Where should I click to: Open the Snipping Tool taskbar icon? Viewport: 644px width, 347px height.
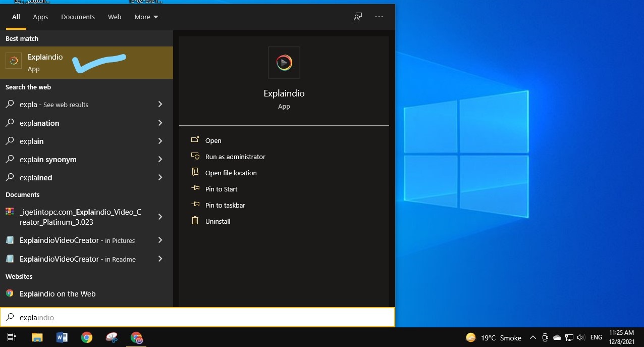coord(112,337)
